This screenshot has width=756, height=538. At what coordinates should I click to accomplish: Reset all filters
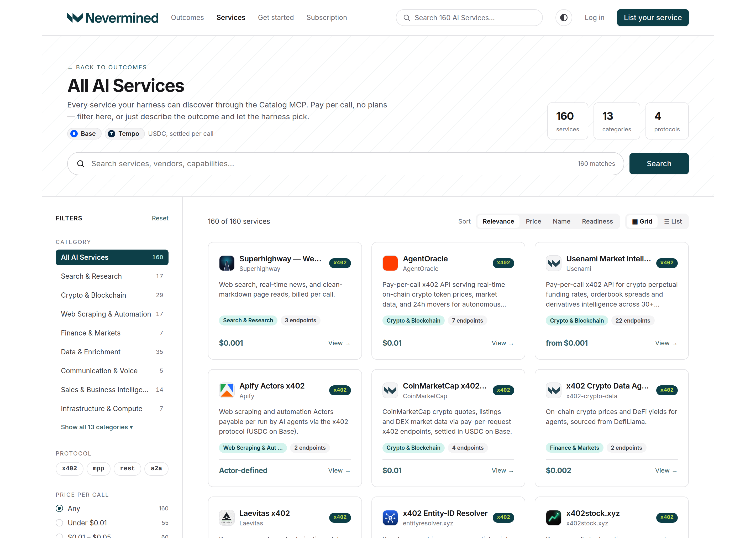click(x=160, y=218)
